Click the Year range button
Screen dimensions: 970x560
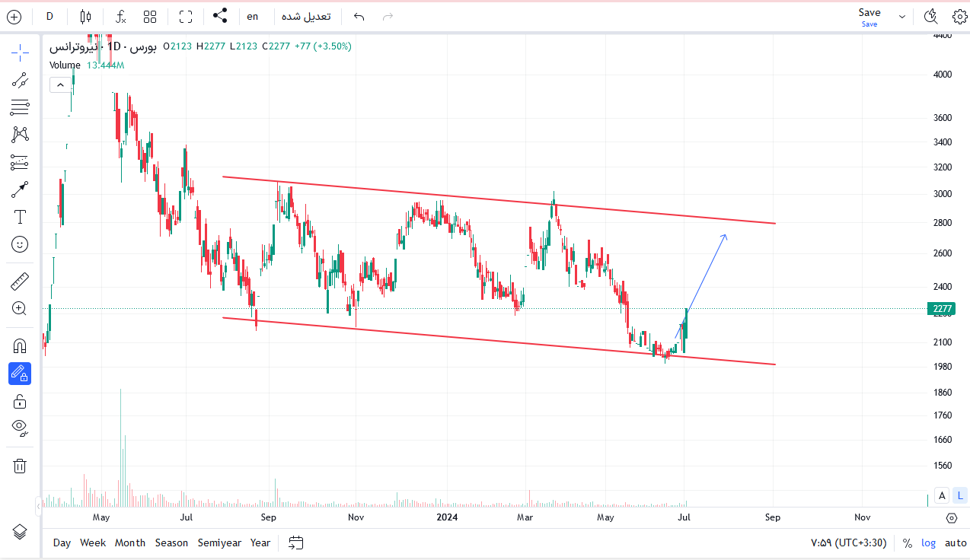tap(260, 543)
